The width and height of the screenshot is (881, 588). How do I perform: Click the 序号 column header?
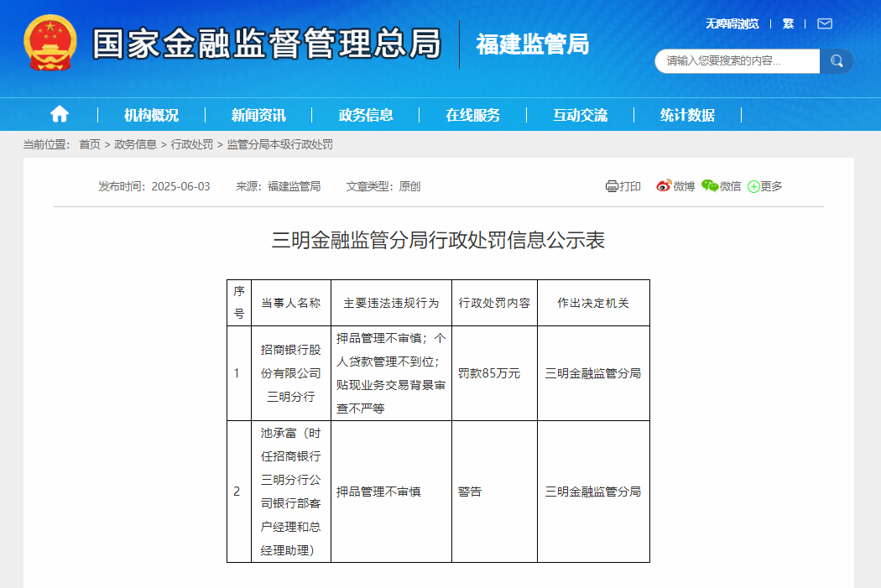(x=239, y=303)
